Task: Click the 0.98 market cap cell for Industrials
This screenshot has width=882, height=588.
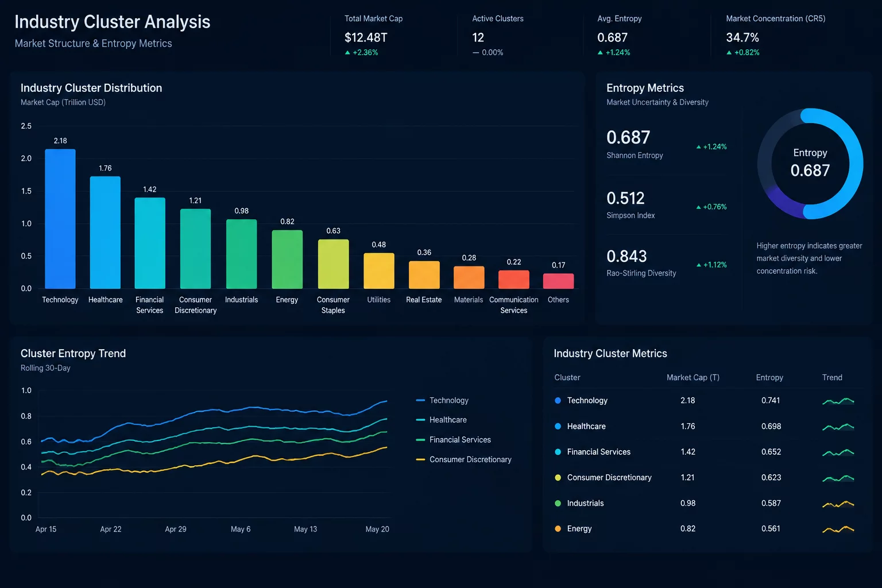Action: point(688,503)
